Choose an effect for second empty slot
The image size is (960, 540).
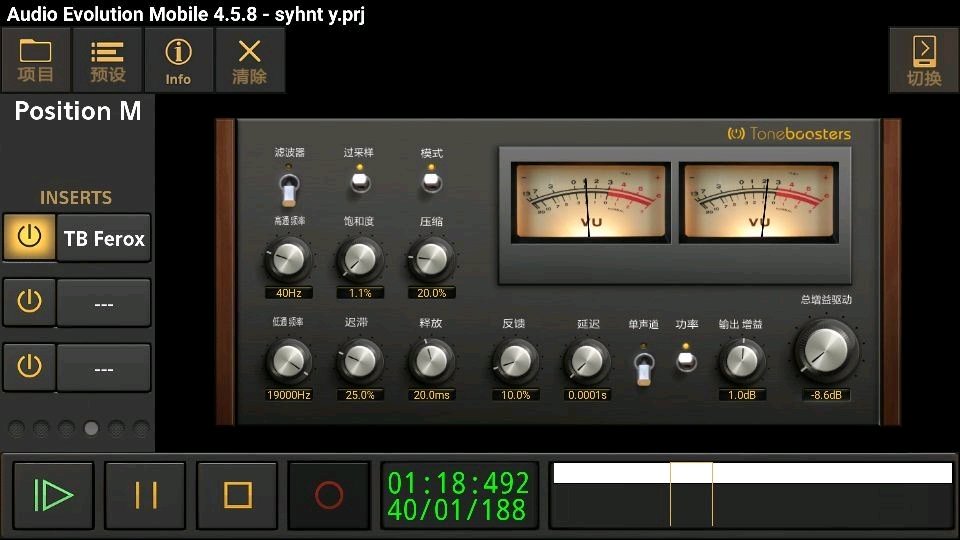pos(104,302)
